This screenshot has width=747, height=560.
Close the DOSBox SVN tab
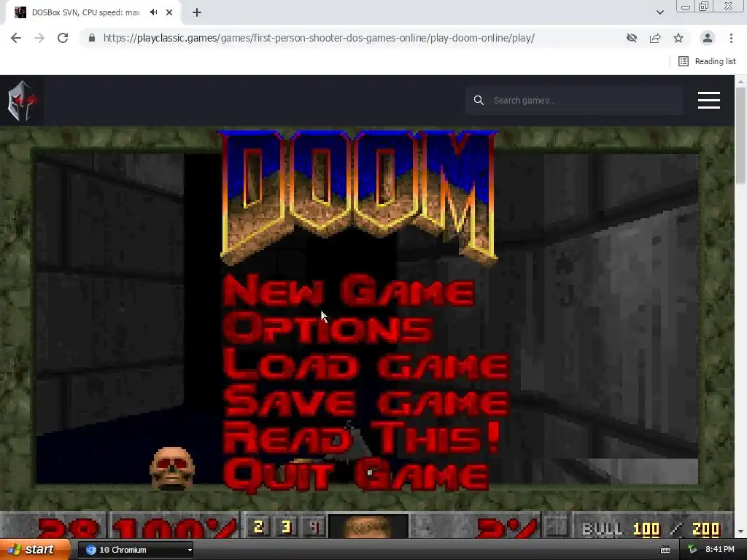tap(169, 12)
